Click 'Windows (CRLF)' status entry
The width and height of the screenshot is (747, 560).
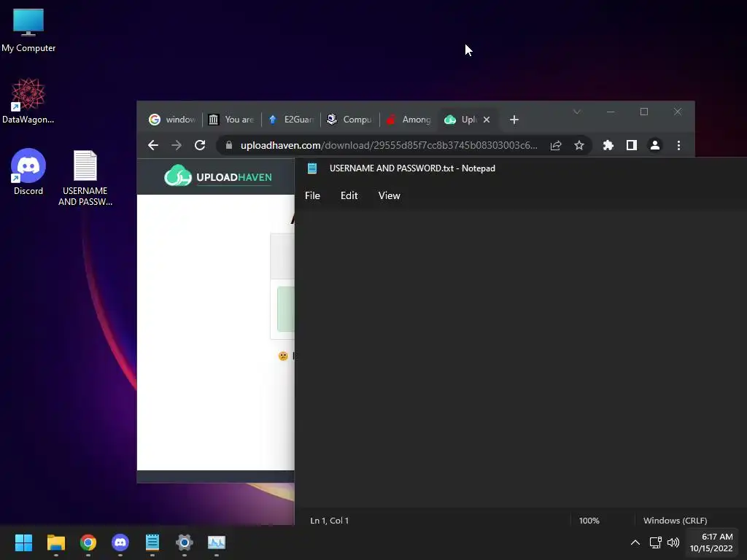tap(675, 521)
